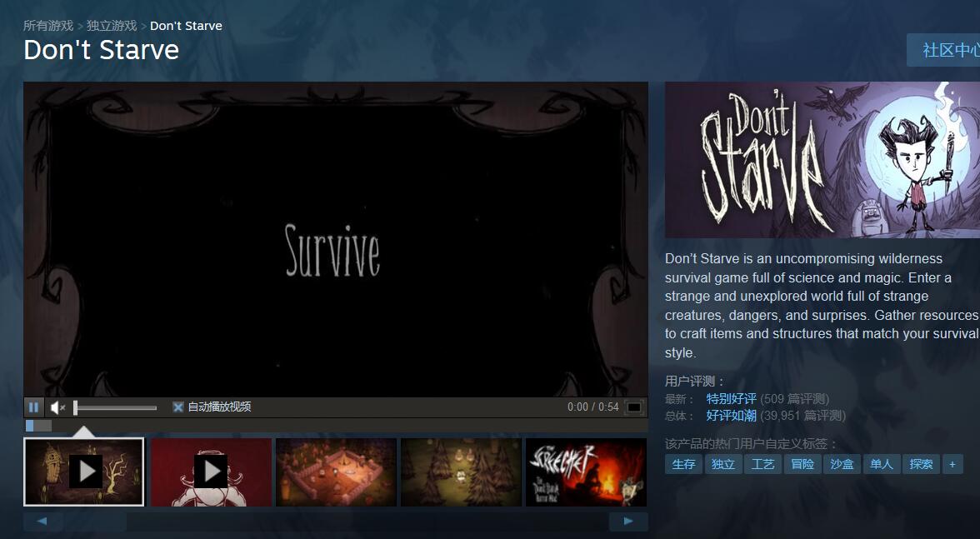Open 好评如潮 overall reviews link
This screenshot has width=980, height=539.
[732, 416]
